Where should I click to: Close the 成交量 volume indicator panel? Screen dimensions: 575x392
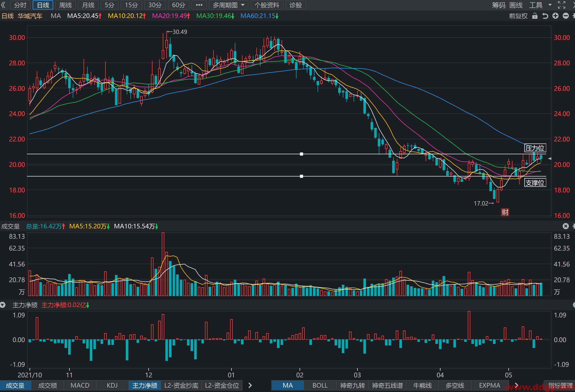(x=566, y=226)
